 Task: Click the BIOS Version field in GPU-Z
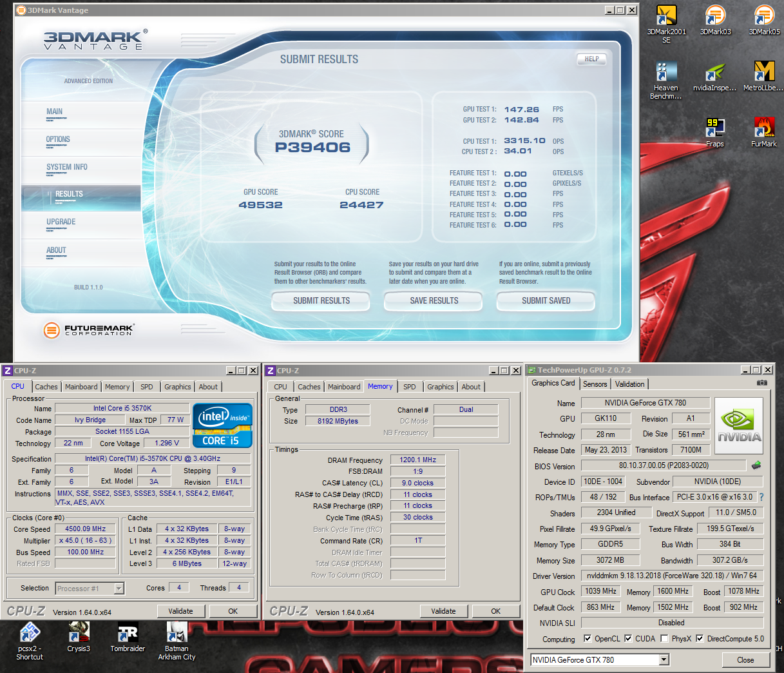664,465
